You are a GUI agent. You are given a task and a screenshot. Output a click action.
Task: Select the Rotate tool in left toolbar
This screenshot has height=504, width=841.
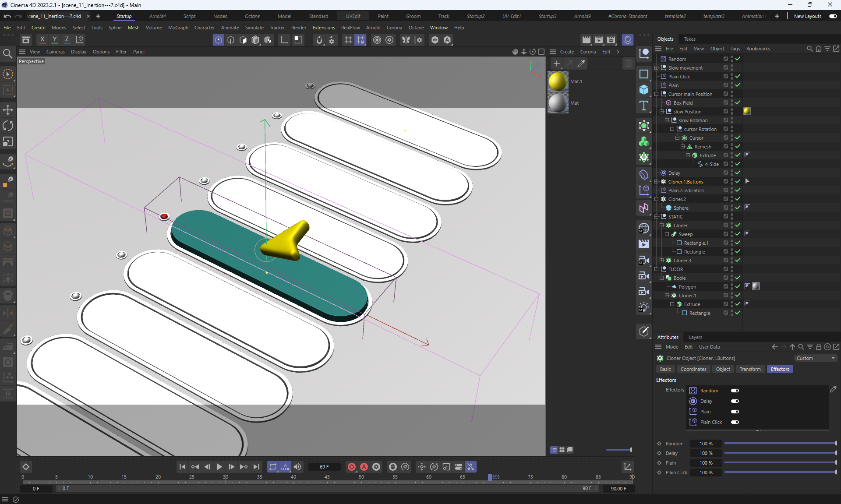pyautogui.click(x=8, y=126)
